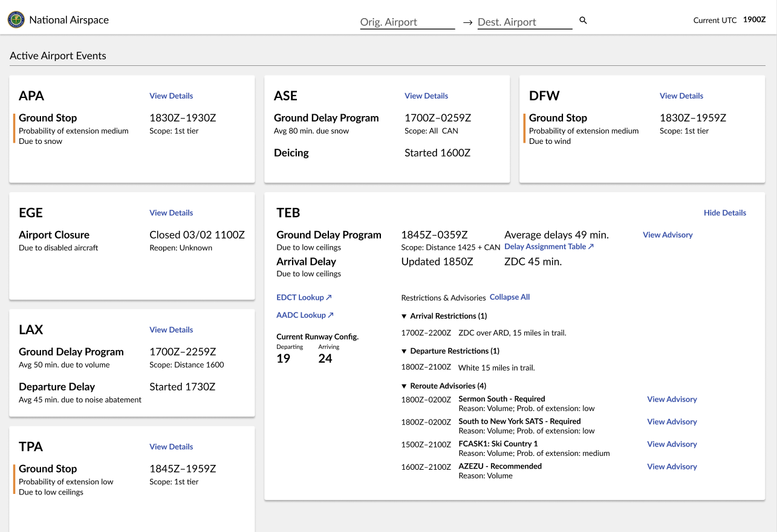Hide Details of the TEB card
The height and width of the screenshot is (532, 777).
coord(725,213)
